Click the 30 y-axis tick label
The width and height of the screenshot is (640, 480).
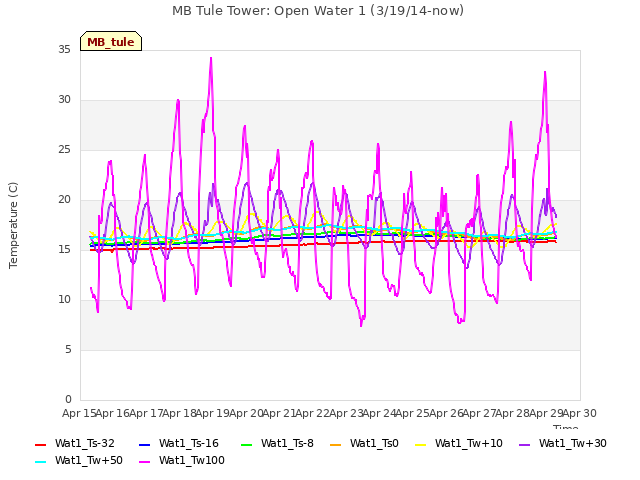64,100
